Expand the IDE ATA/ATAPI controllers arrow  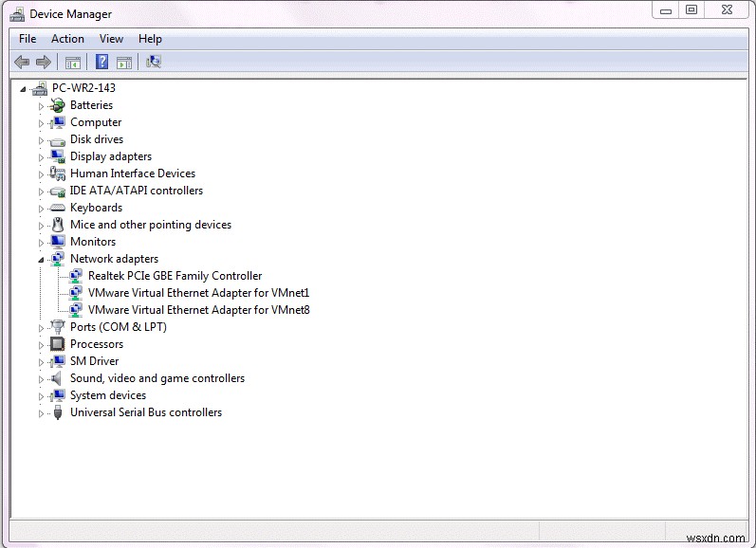pos(41,192)
